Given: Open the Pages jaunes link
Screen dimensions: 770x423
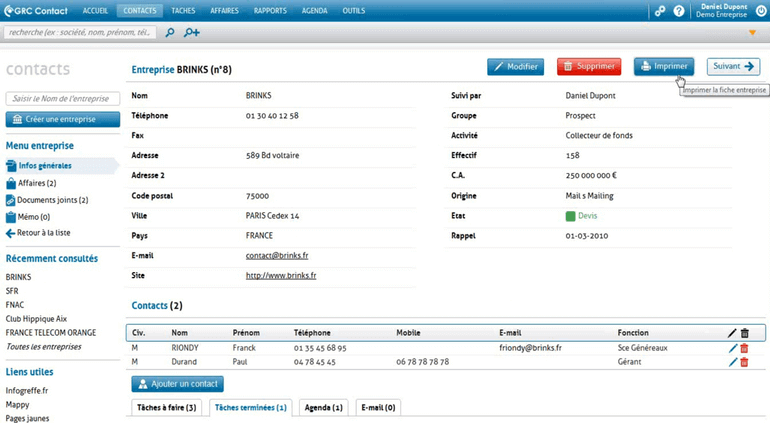Looking at the screenshot, I should [28, 419].
